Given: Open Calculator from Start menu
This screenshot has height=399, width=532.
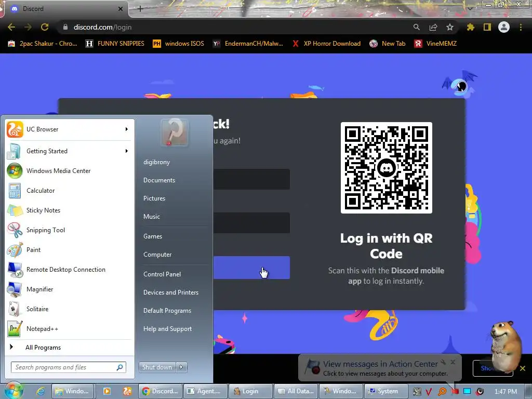Looking at the screenshot, I should coord(70,190).
